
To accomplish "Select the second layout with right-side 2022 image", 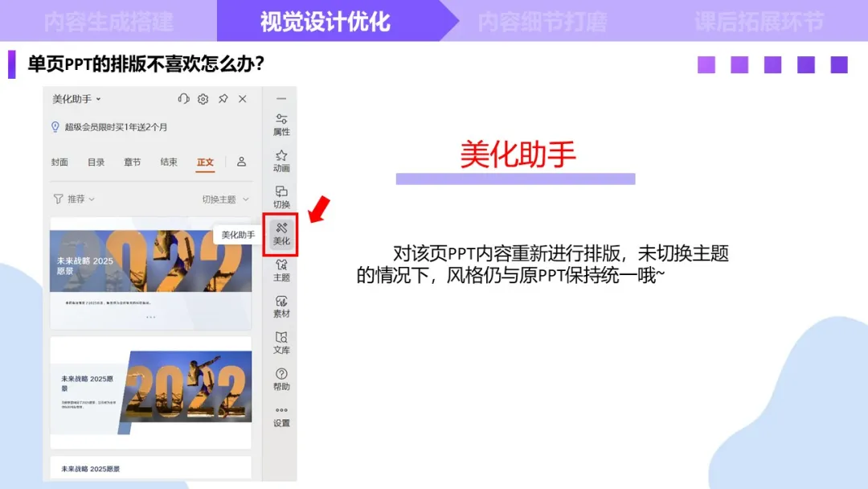I will click(150, 392).
